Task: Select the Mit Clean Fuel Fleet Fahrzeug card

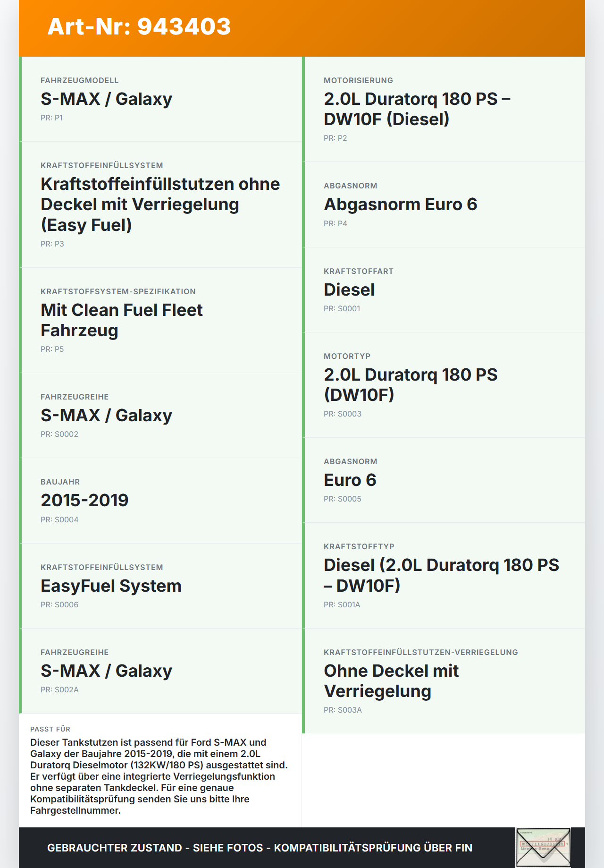Action: coord(160,320)
